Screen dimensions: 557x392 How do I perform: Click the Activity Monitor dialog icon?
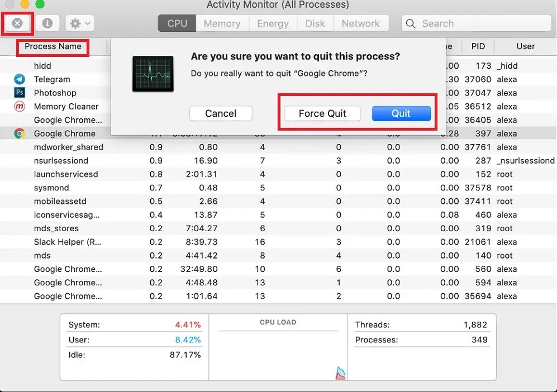pos(153,74)
